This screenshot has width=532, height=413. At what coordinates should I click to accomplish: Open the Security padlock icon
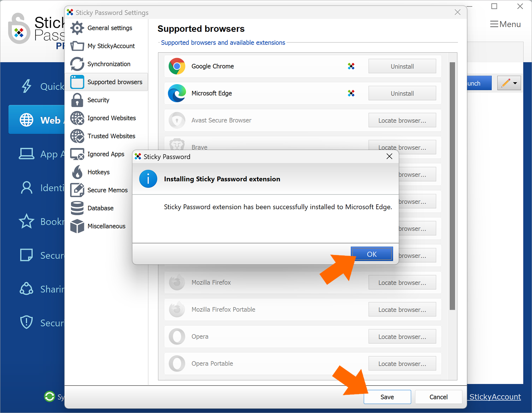click(x=77, y=100)
